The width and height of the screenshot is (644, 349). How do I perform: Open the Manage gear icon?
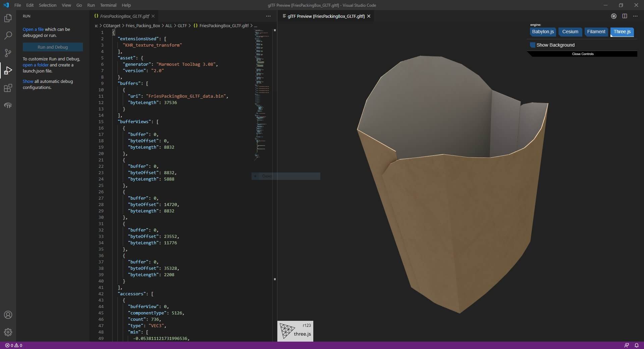tap(8, 332)
